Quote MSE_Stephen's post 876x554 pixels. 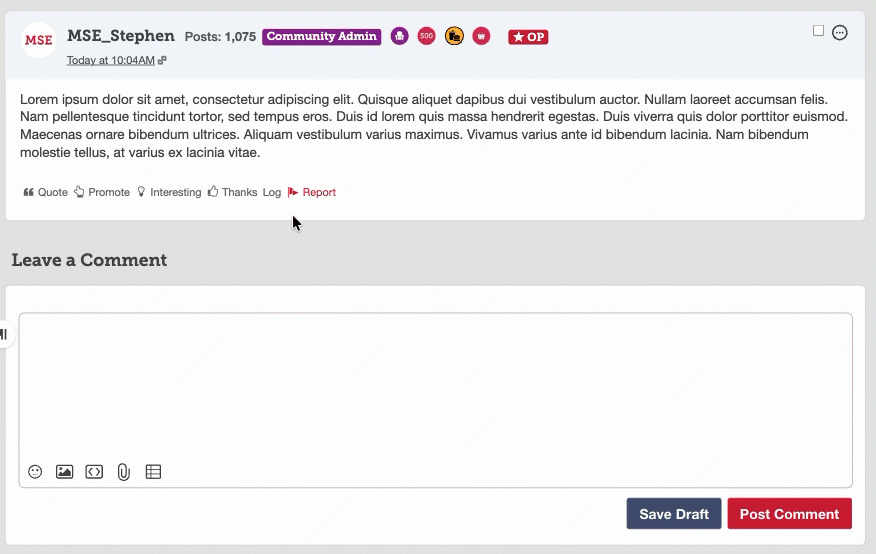pos(46,192)
